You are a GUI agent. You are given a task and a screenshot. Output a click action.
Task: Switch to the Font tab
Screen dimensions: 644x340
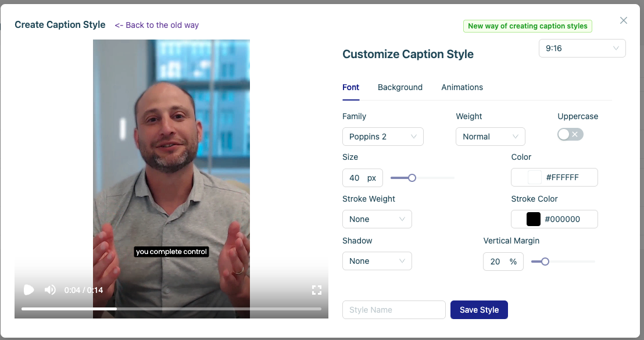pyautogui.click(x=350, y=87)
